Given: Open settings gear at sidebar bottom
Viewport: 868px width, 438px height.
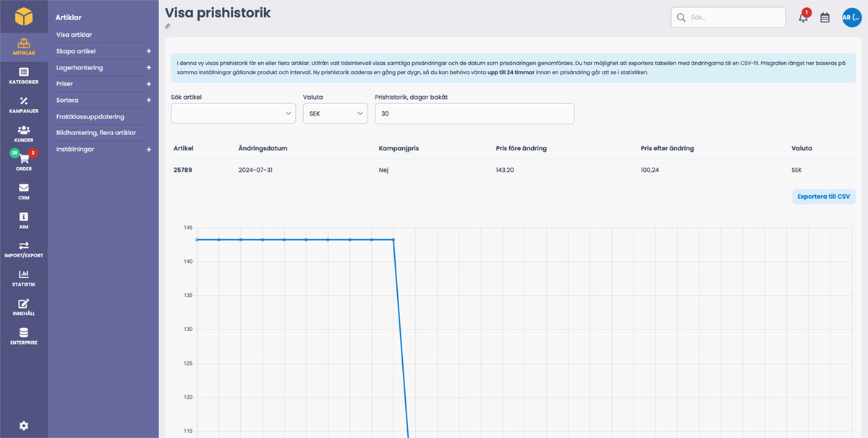Looking at the screenshot, I should [24, 426].
